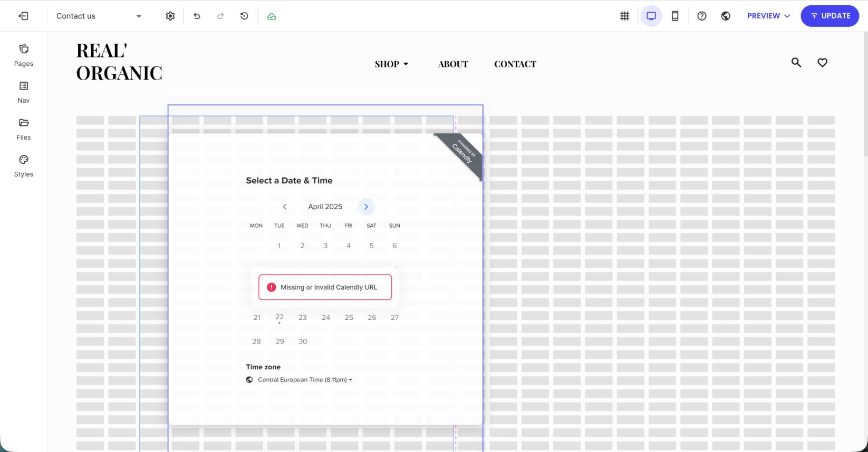Click the REAL' ORGANIC site logo
Image resolution: width=868 pixels, height=452 pixels.
click(119, 62)
